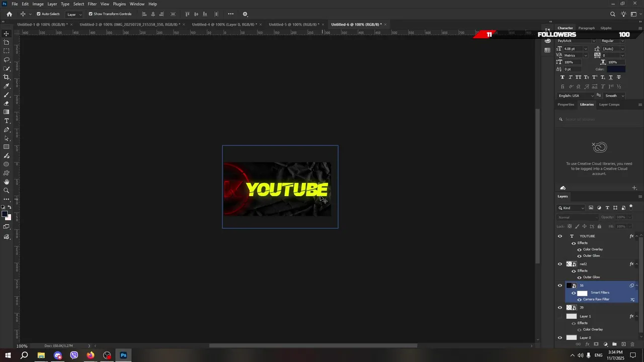Open the Plugins menu

tap(119, 4)
